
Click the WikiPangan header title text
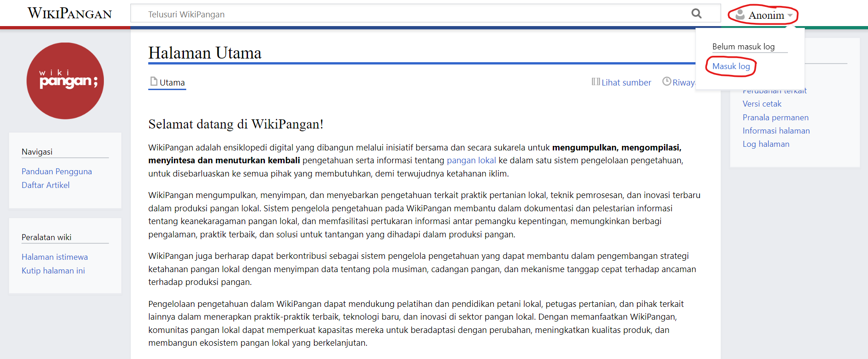(x=70, y=13)
